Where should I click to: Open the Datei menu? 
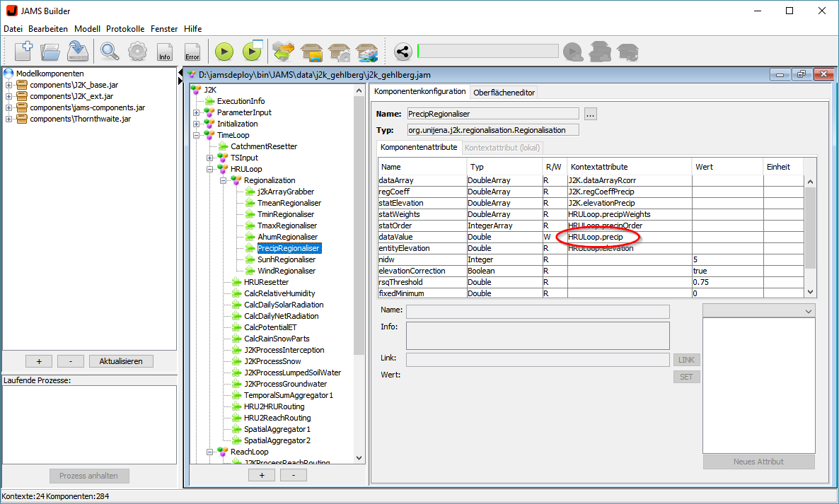13,29
